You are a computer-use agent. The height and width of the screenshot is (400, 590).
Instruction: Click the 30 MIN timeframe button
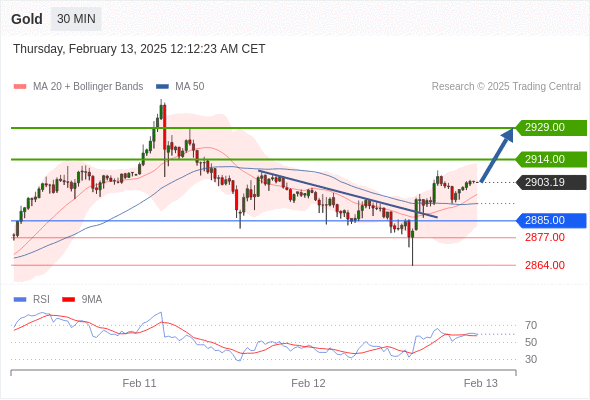coord(76,19)
